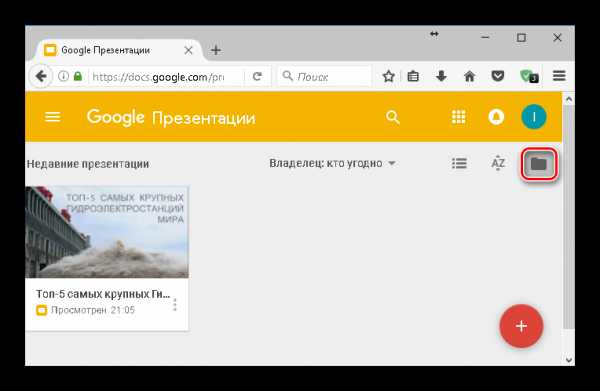The width and height of the screenshot is (600, 391).
Task: Create a new presentation with plus button
Action: (521, 326)
